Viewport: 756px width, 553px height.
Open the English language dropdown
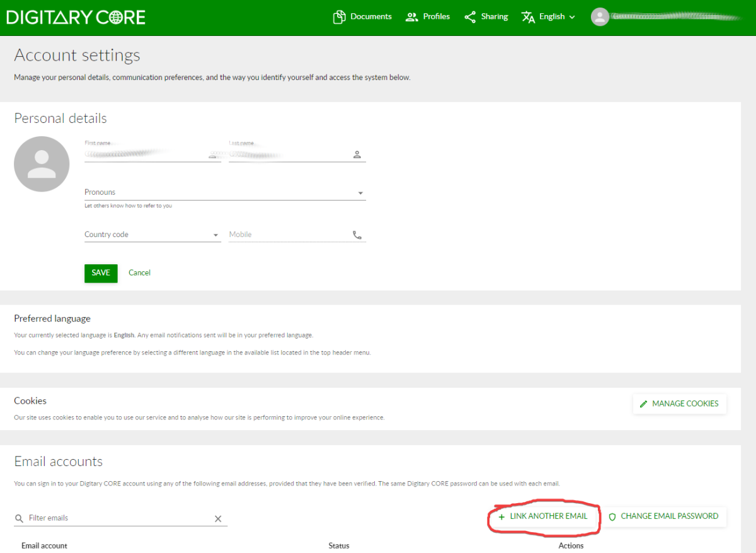pos(549,17)
